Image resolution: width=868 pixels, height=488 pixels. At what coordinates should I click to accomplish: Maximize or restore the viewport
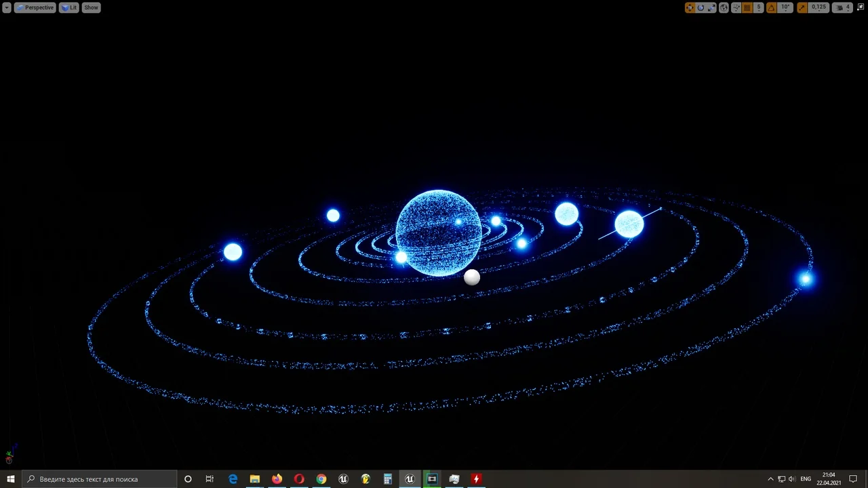[859, 7]
